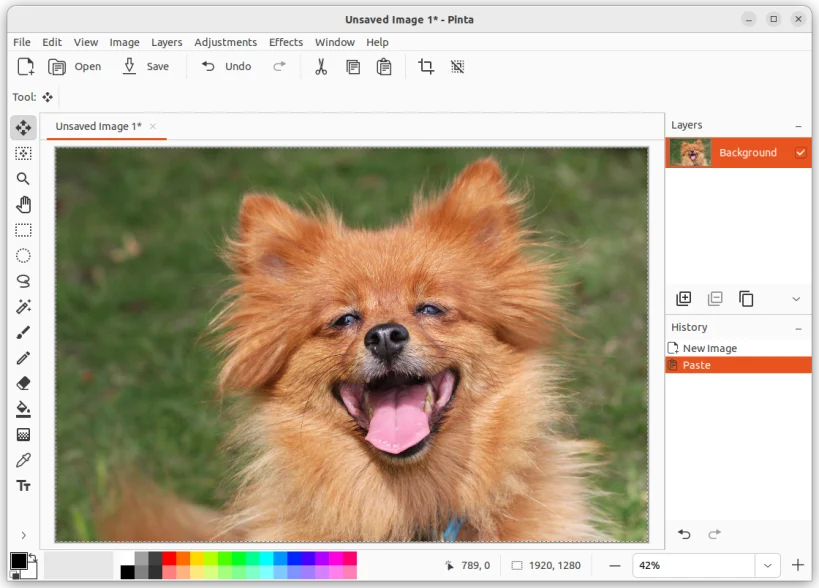This screenshot has height=588, width=819.
Task: Select the Color Picker eyedropper tool
Action: 23,460
